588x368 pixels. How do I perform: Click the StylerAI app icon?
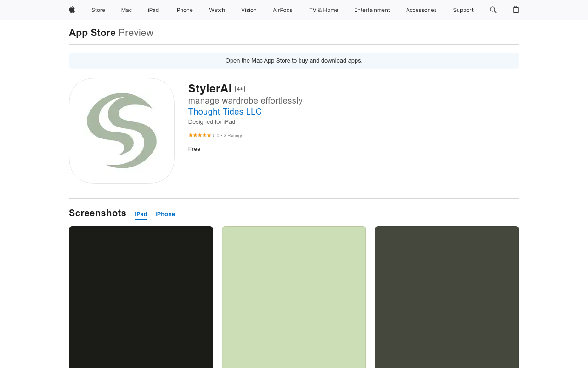click(x=122, y=131)
